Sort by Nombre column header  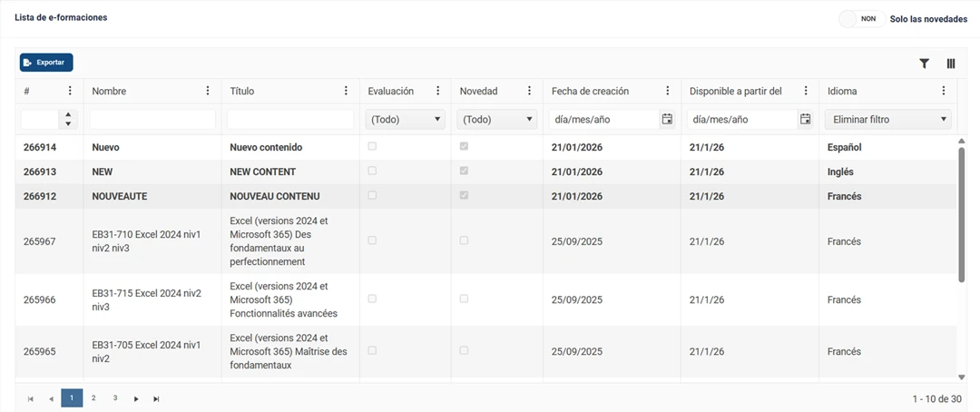click(109, 92)
